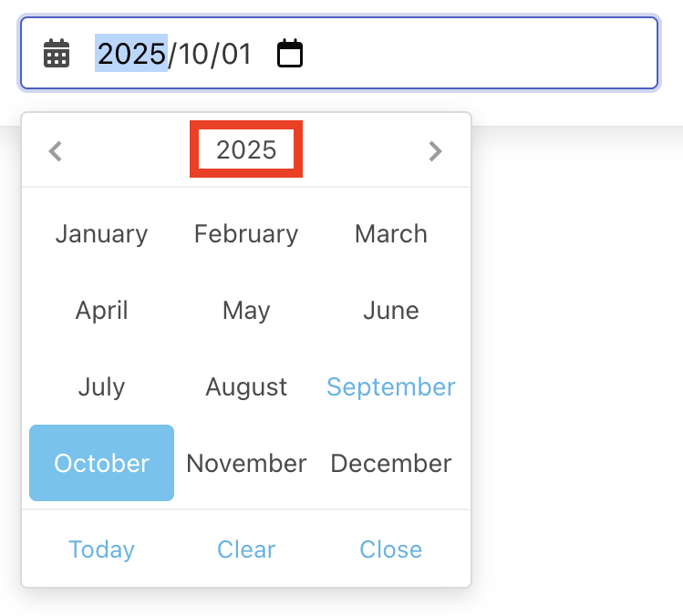683x616 pixels.
Task: Close the date picker popup
Action: pyautogui.click(x=390, y=549)
